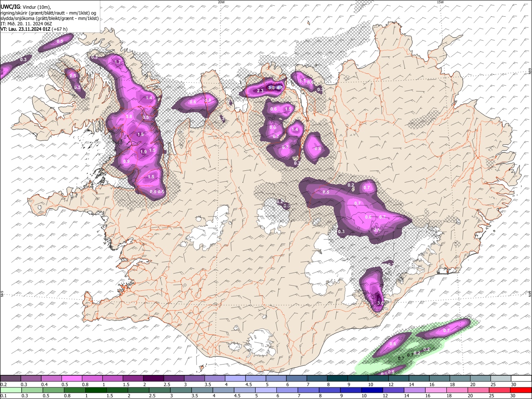Select the 1.1 precipitation value on the map

(303, 81)
